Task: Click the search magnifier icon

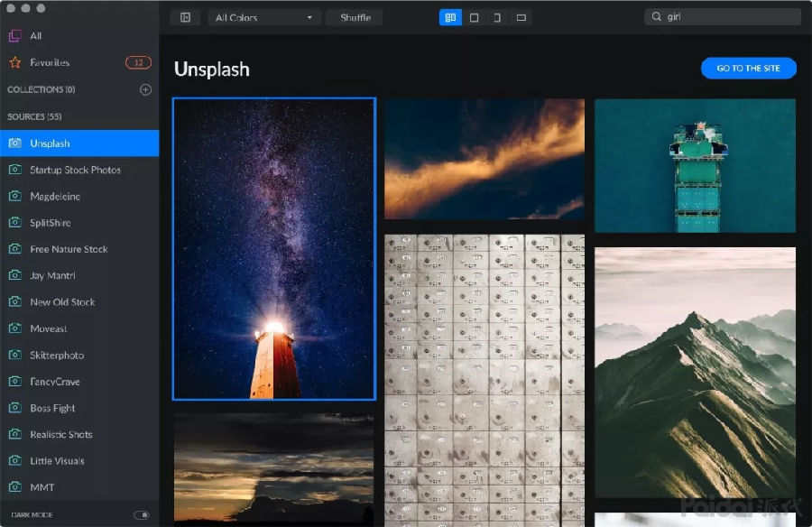Action: pyautogui.click(x=657, y=17)
